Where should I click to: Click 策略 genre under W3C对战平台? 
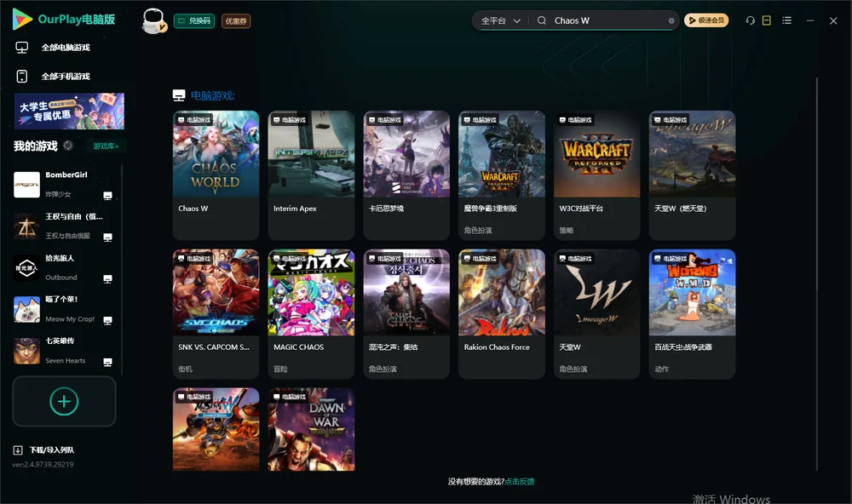[x=567, y=230]
